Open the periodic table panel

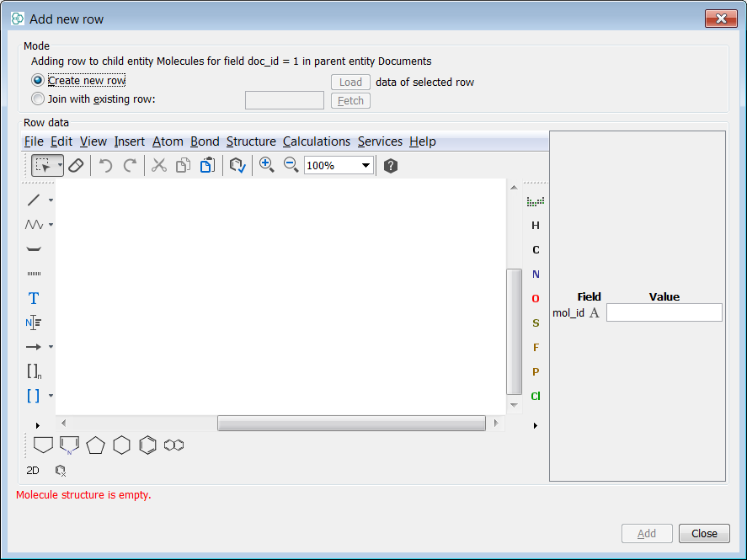(x=536, y=200)
